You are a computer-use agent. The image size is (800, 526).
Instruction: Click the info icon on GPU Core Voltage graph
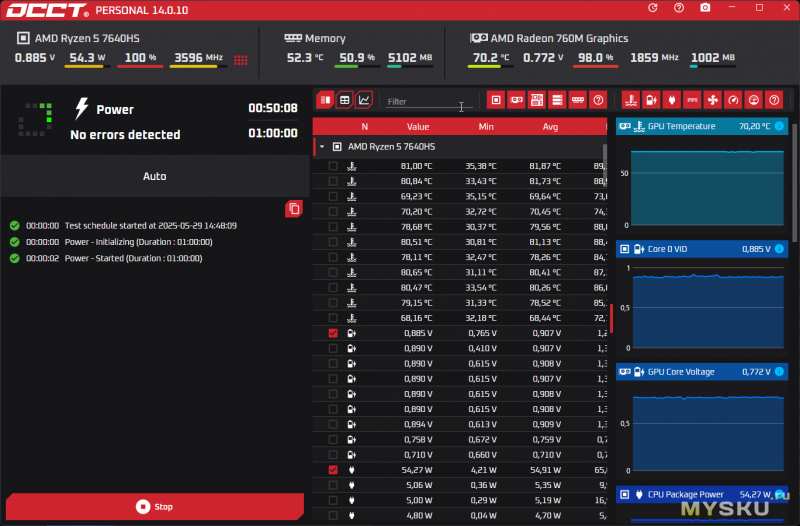tap(779, 372)
